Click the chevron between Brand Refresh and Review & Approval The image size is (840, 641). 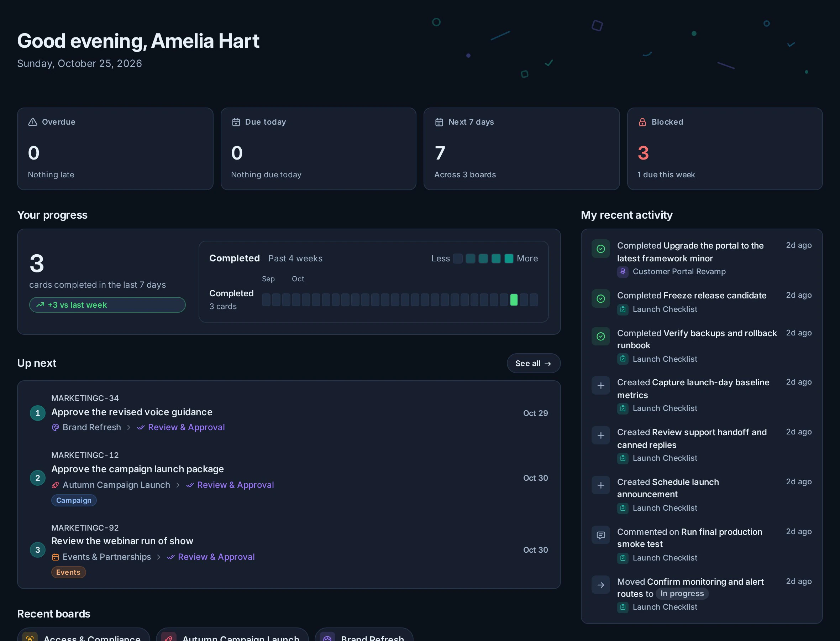coord(129,428)
